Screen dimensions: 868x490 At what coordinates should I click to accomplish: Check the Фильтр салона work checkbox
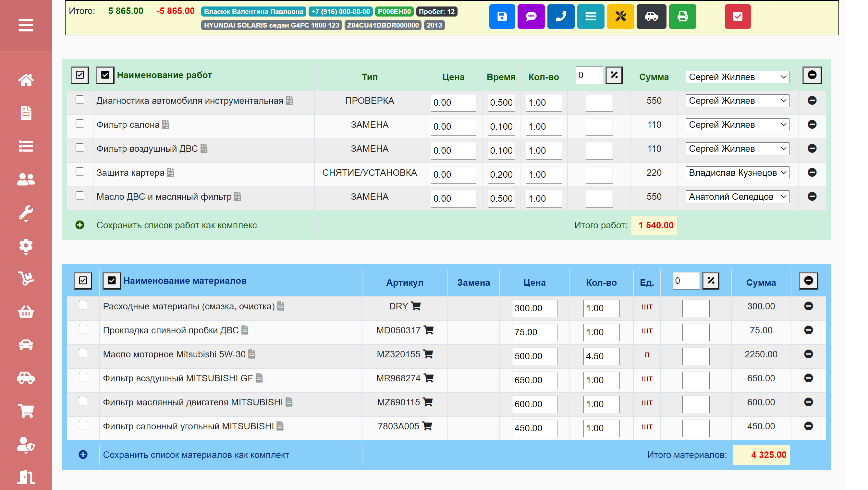[x=79, y=123]
